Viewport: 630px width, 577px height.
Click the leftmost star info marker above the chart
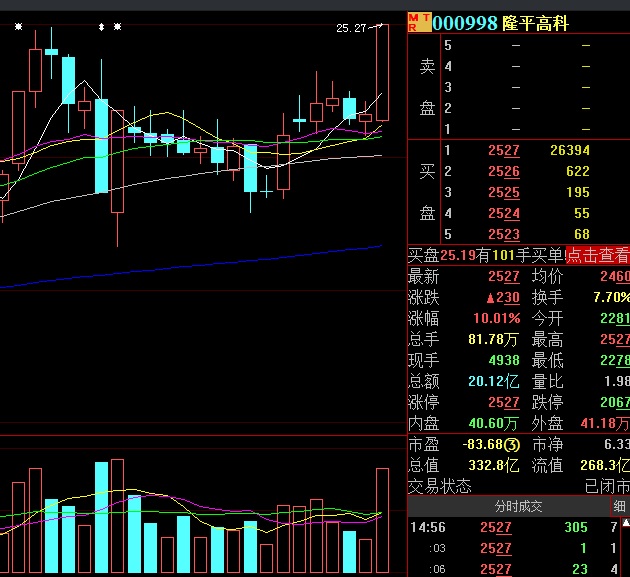click(x=18, y=27)
